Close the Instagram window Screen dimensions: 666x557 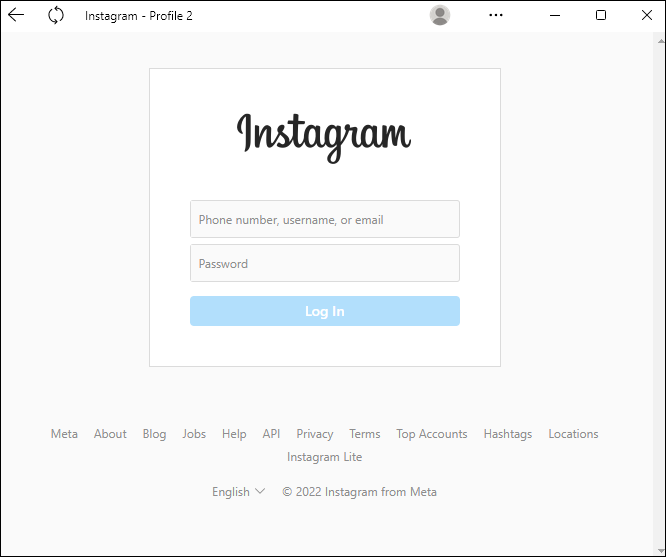click(x=646, y=15)
